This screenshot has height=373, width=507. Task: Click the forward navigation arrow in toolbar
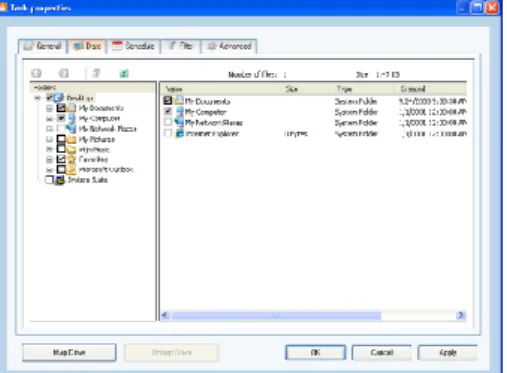coord(64,73)
